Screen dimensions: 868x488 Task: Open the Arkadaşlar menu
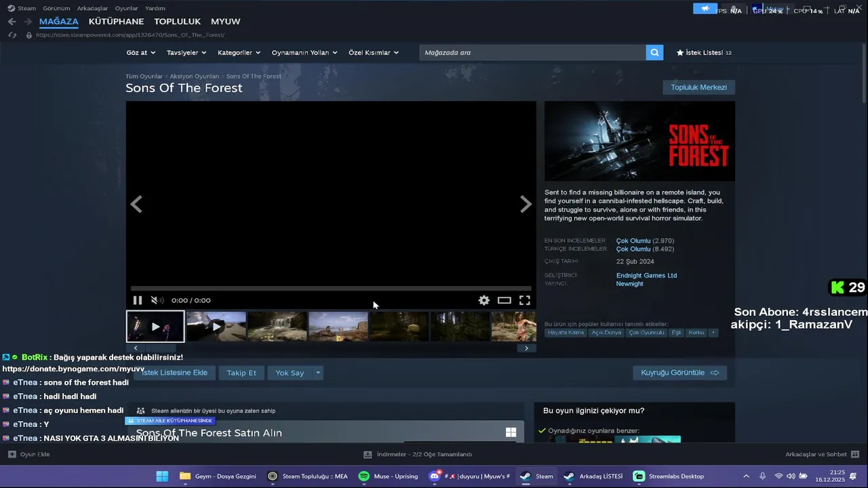92,8
